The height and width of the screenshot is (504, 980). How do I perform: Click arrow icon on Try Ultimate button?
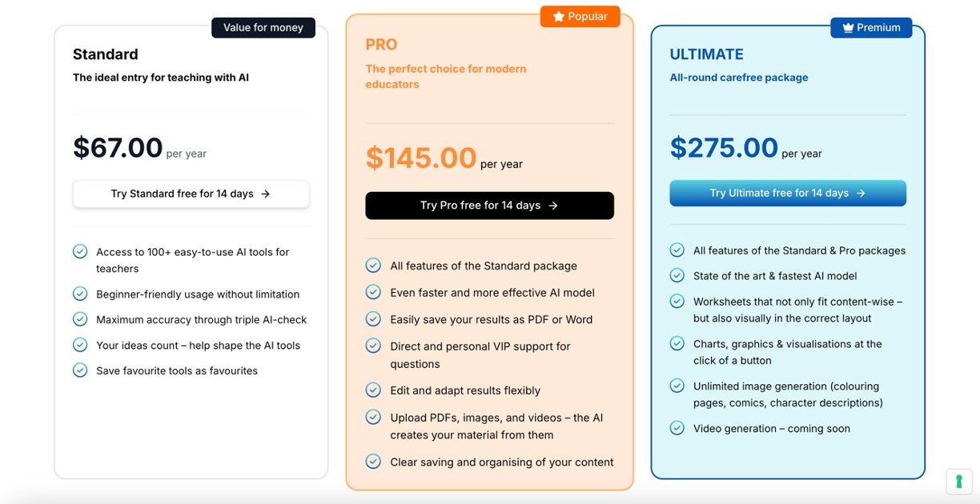[861, 193]
